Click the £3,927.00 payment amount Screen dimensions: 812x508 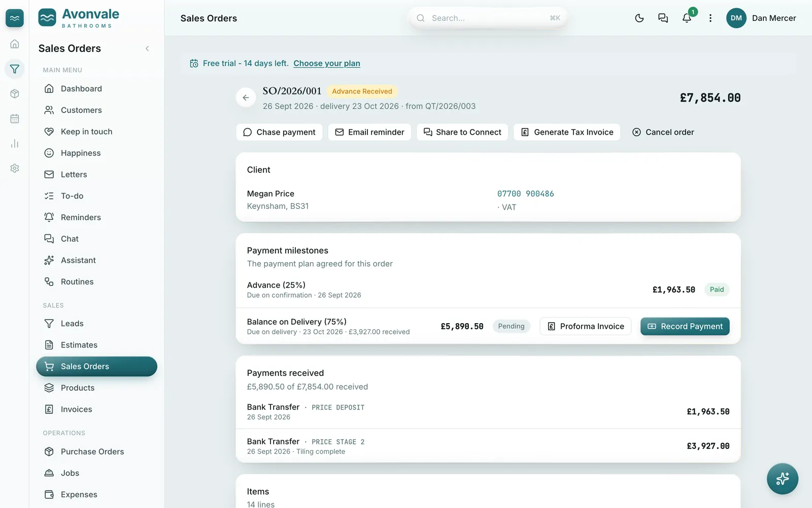(708, 446)
